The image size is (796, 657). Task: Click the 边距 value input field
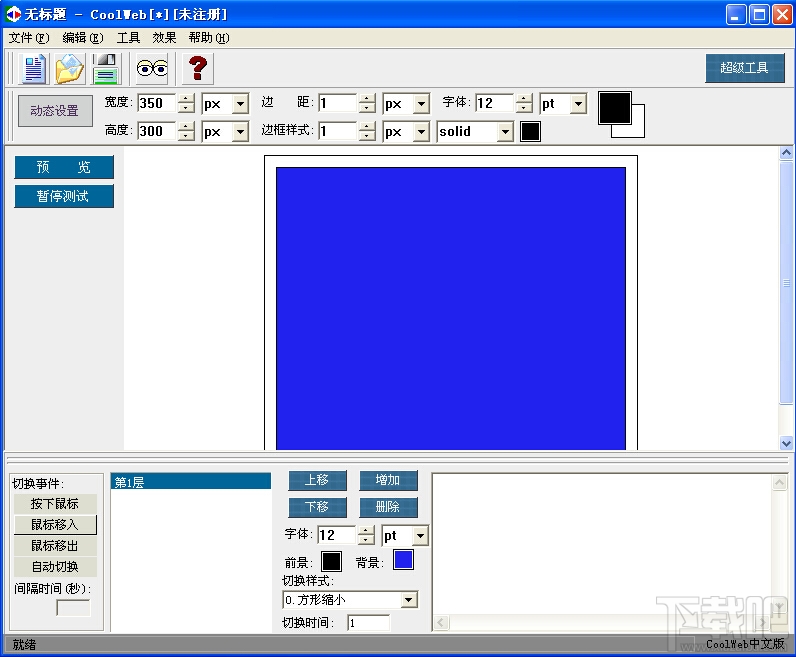(338, 103)
